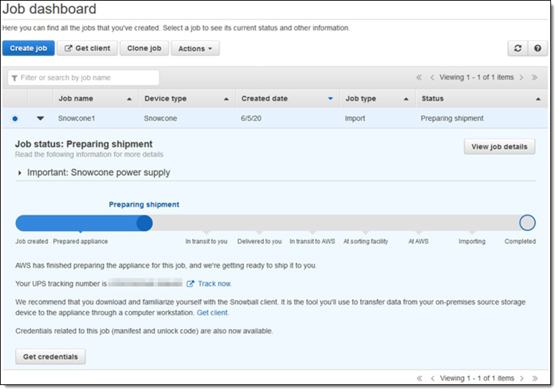Click the Snowcone1 job name cell
This screenshot has height=392, width=558.
pos(77,119)
